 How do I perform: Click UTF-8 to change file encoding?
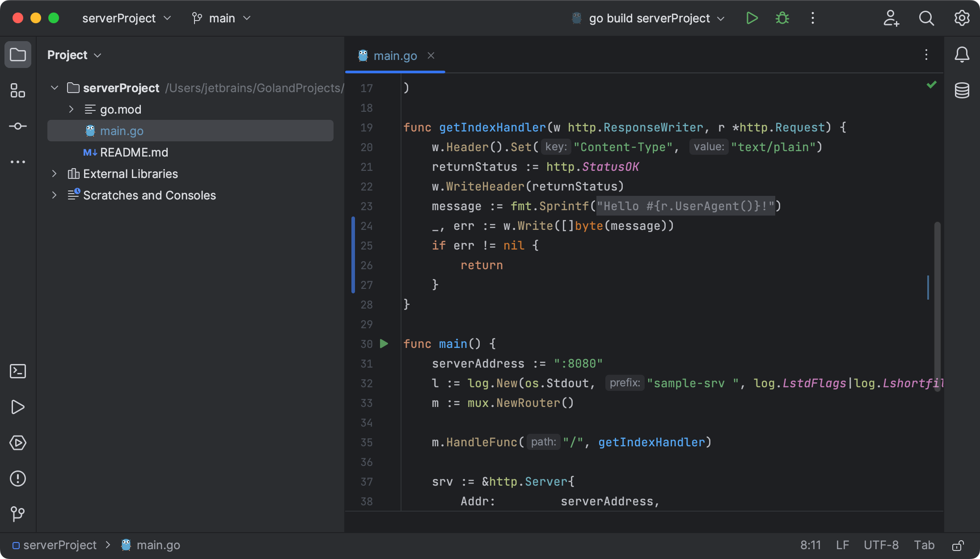[x=881, y=545]
